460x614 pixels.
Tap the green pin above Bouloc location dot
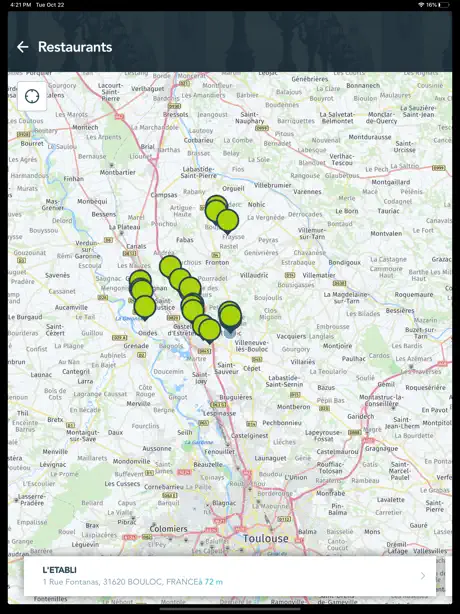[230, 316]
